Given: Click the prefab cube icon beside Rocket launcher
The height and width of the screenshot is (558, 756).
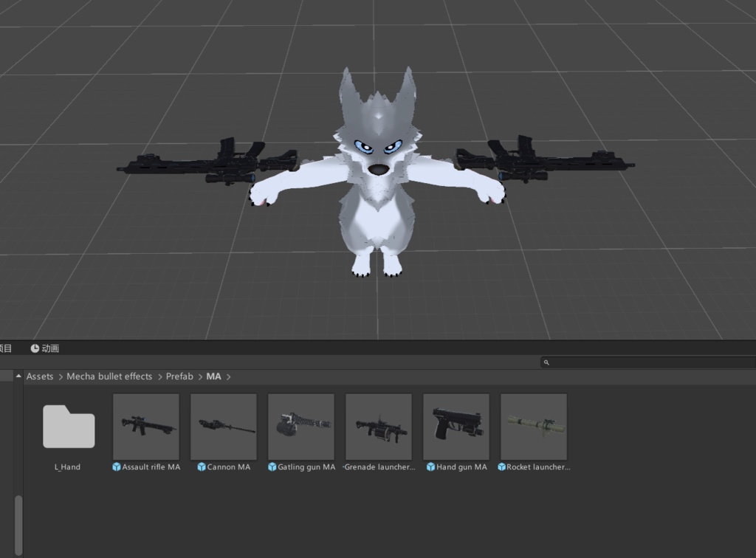Looking at the screenshot, I should coord(501,467).
